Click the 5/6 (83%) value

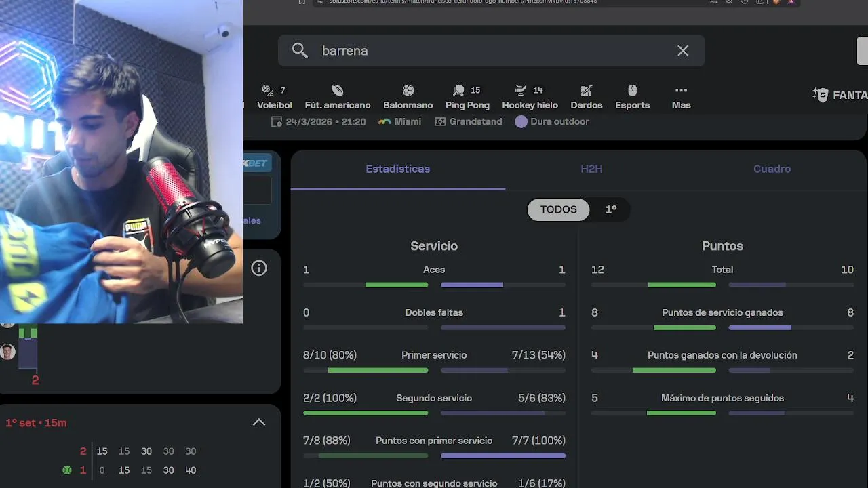542,398
